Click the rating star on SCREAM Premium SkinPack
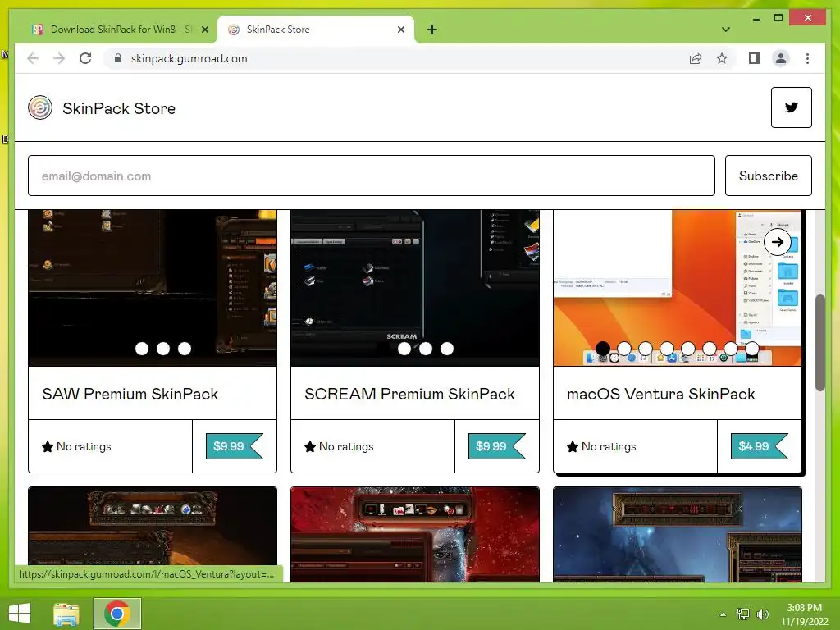 pyautogui.click(x=309, y=446)
